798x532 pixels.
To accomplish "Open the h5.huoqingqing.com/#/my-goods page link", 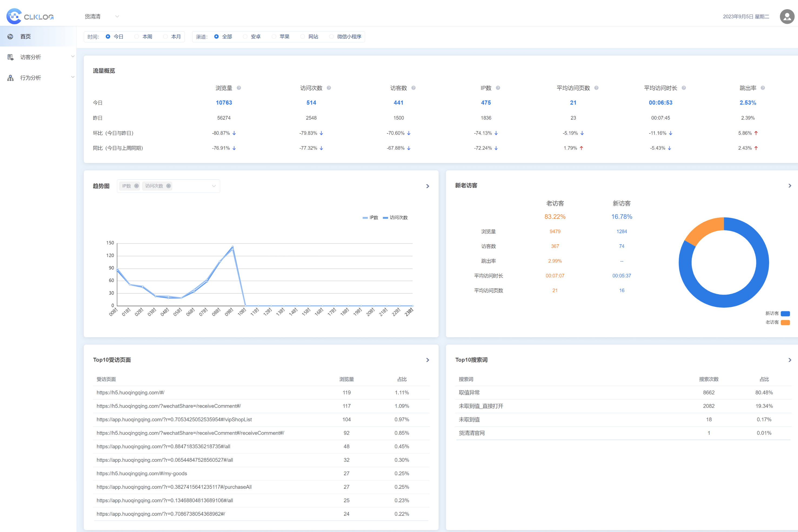I will click(x=142, y=473).
